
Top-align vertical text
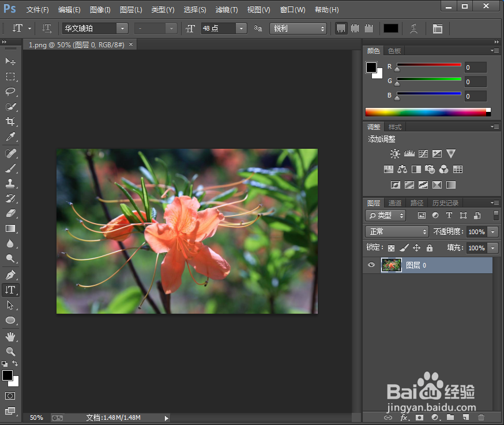point(341,28)
